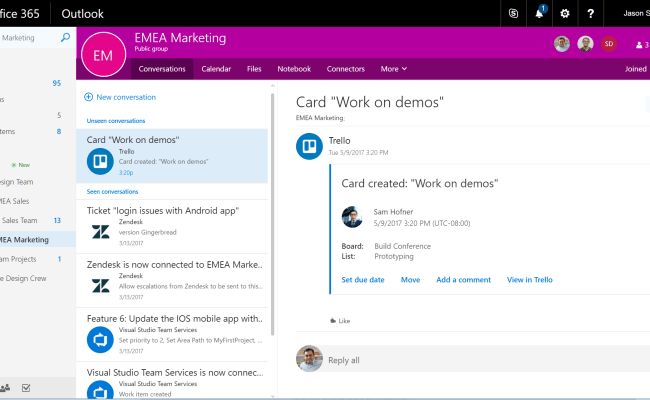
Task: Click the New group link in sidebar
Action: click(x=20, y=165)
